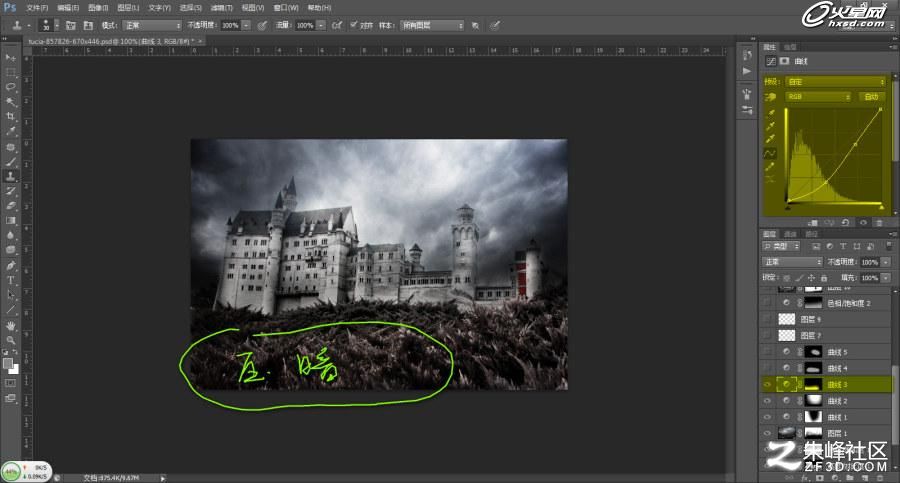The width and height of the screenshot is (900, 483).
Task: Select the Blur tool
Action: (10, 235)
